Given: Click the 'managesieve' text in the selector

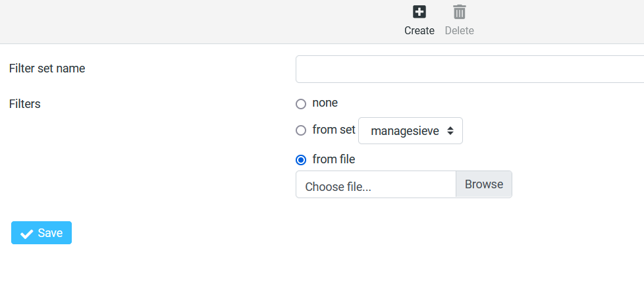Looking at the screenshot, I should pyautogui.click(x=404, y=131).
